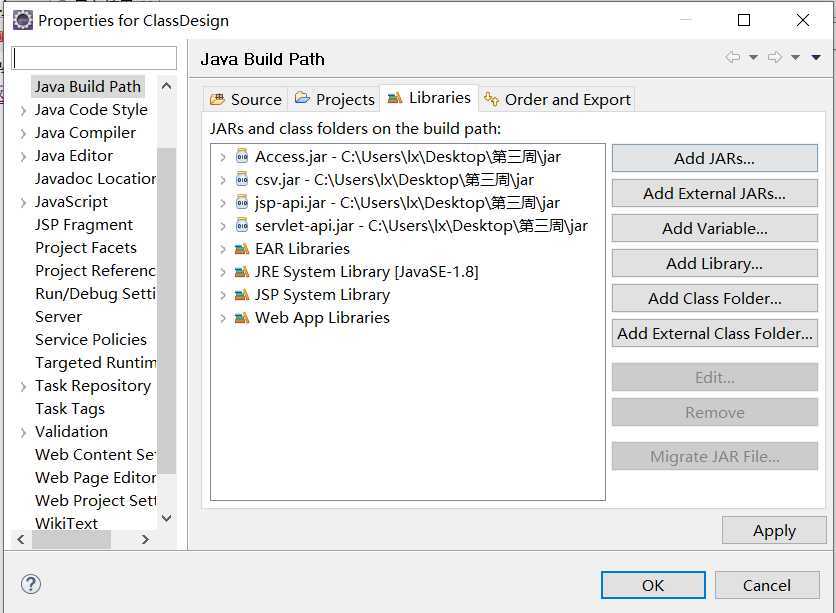The image size is (836, 613).
Task: Click the EAR Libraries library icon
Action: [242, 248]
